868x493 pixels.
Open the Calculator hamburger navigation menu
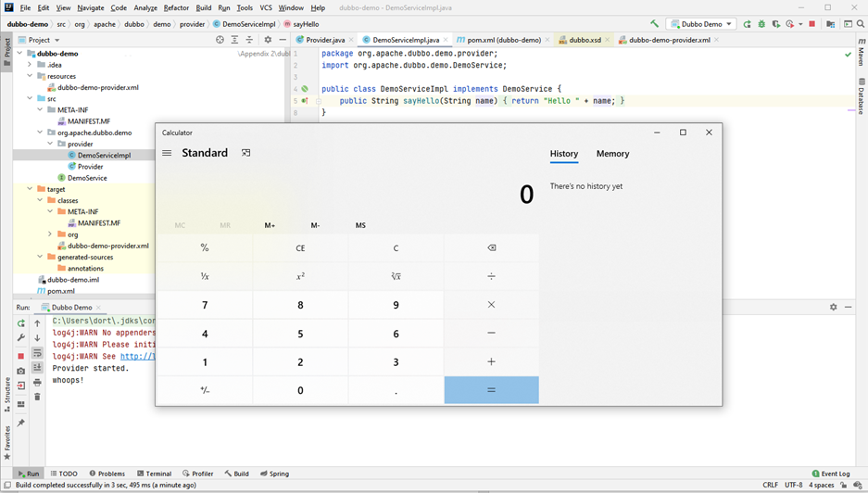167,153
